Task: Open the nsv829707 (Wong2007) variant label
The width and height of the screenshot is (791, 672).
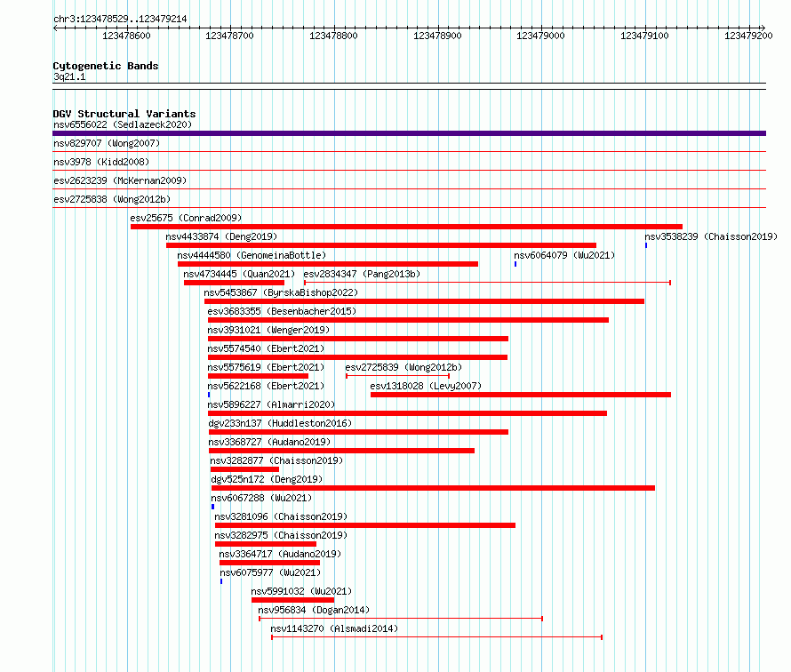Action: [107, 143]
